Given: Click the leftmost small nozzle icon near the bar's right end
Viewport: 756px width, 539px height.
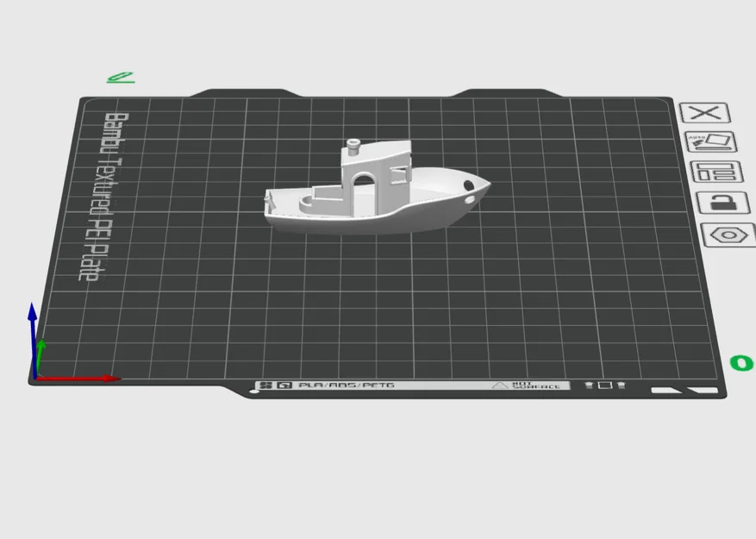Looking at the screenshot, I should pos(591,385).
